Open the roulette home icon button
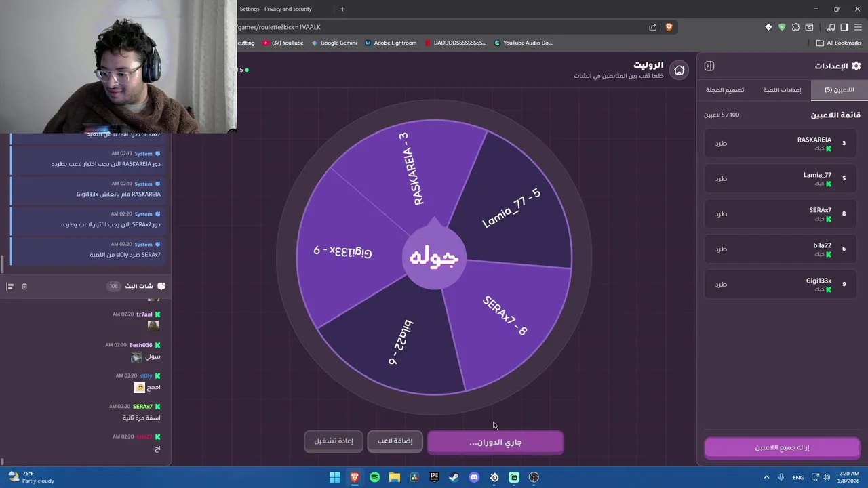 click(x=679, y=70)
